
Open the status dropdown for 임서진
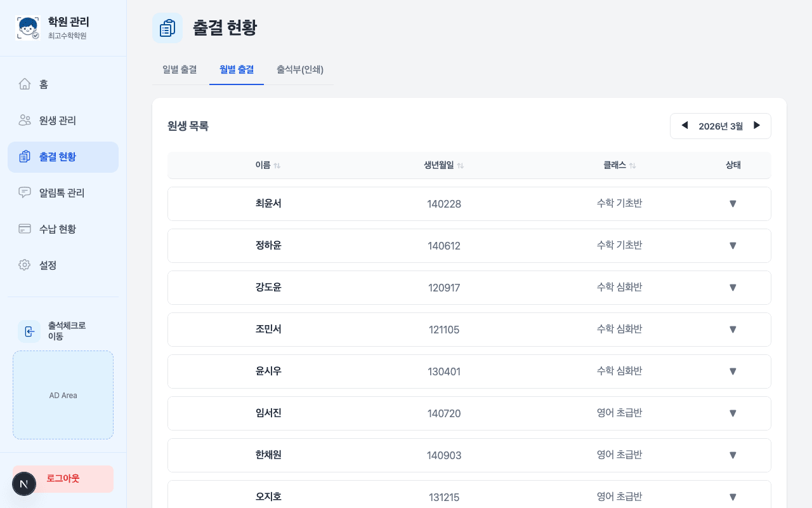733,413
